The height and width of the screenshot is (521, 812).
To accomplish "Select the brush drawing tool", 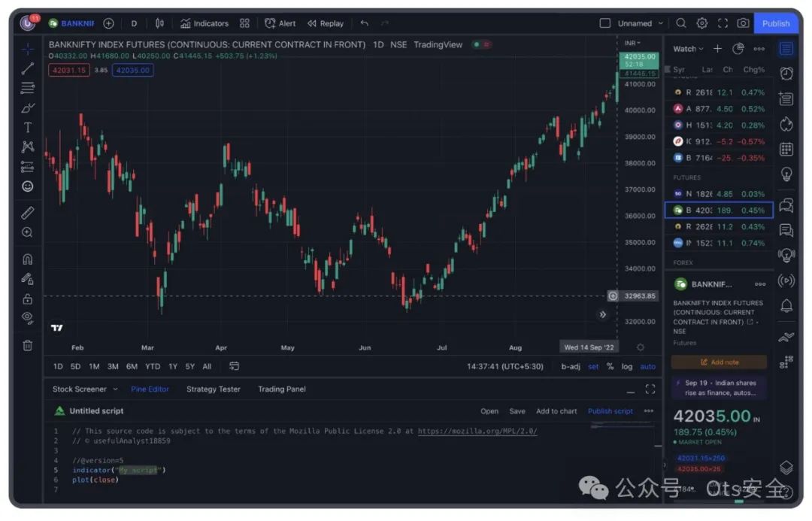I will [28, 108].
